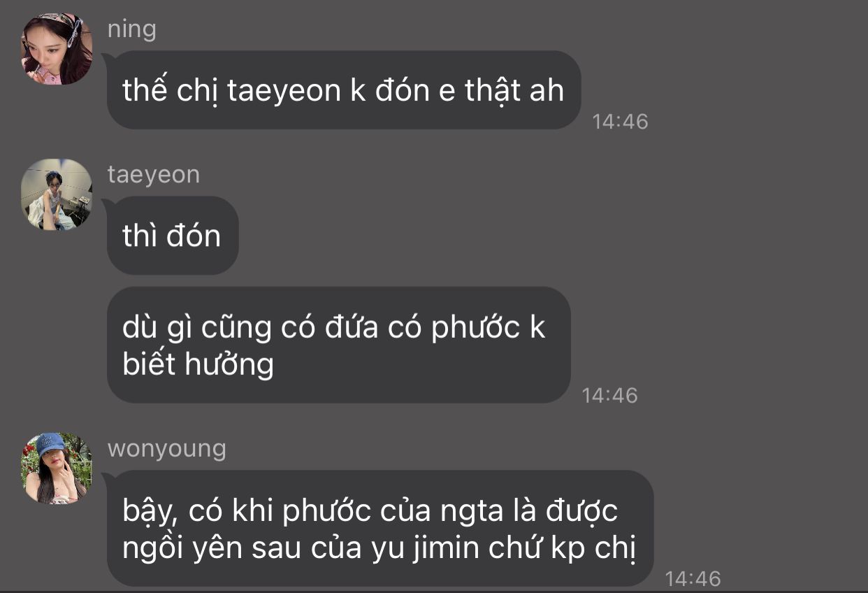Open taeyeon's profile avatar
The image size is (868, 593).
57,194
